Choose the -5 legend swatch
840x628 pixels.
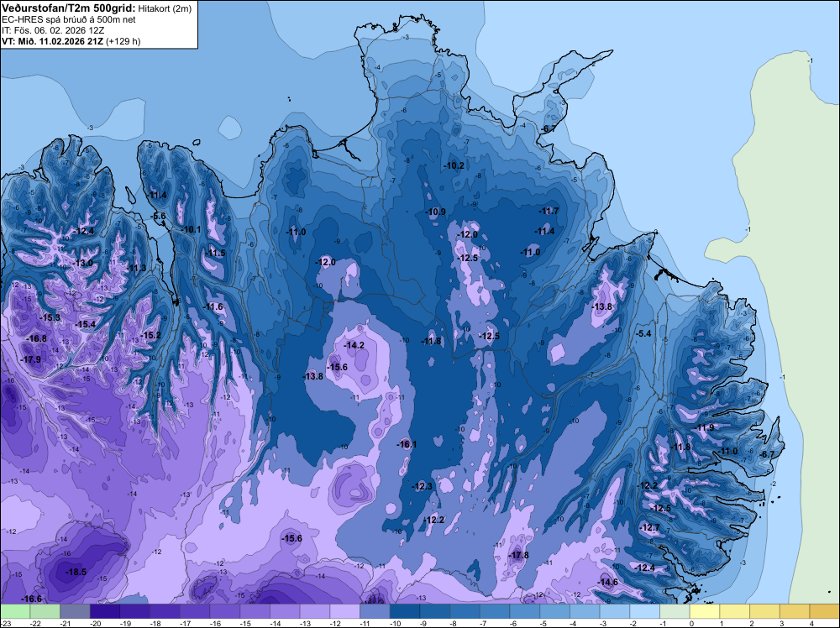click(555, 611)
